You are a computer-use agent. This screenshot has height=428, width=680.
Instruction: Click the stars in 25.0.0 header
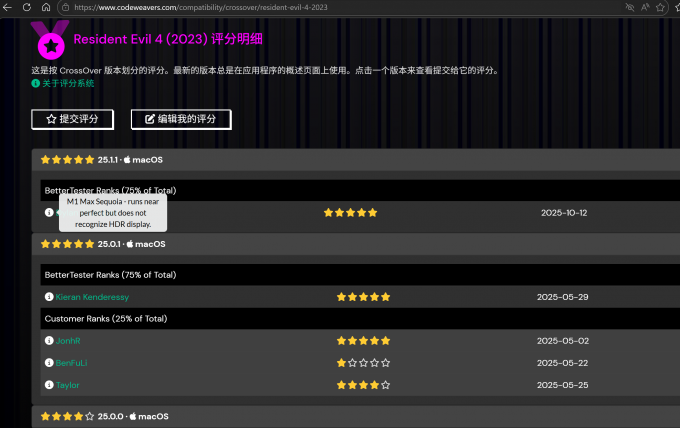67,416
